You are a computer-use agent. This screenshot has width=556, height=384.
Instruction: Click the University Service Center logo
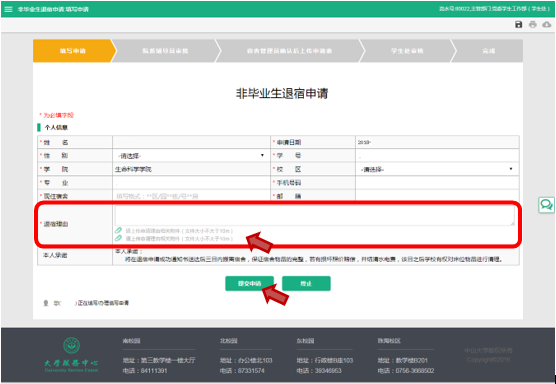pyautogui.click(x=71, y=355)
